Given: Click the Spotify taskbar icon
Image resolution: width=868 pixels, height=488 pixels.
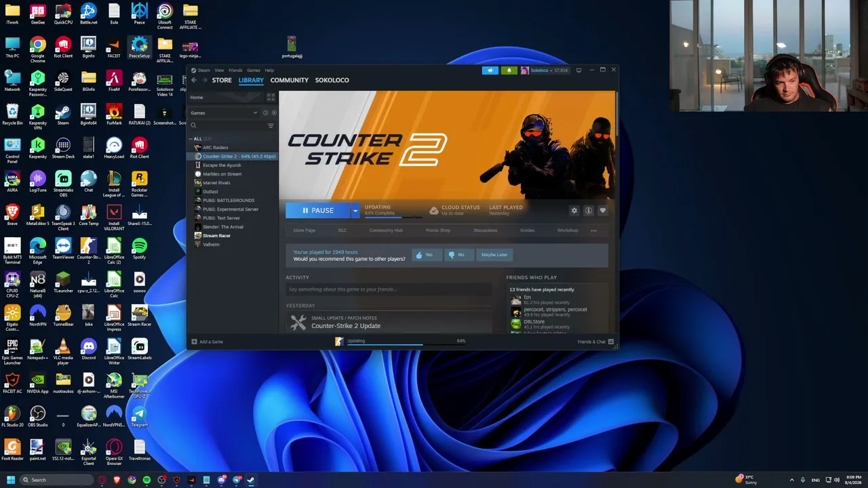Looking at the screenshot, I should pos(146,480).
